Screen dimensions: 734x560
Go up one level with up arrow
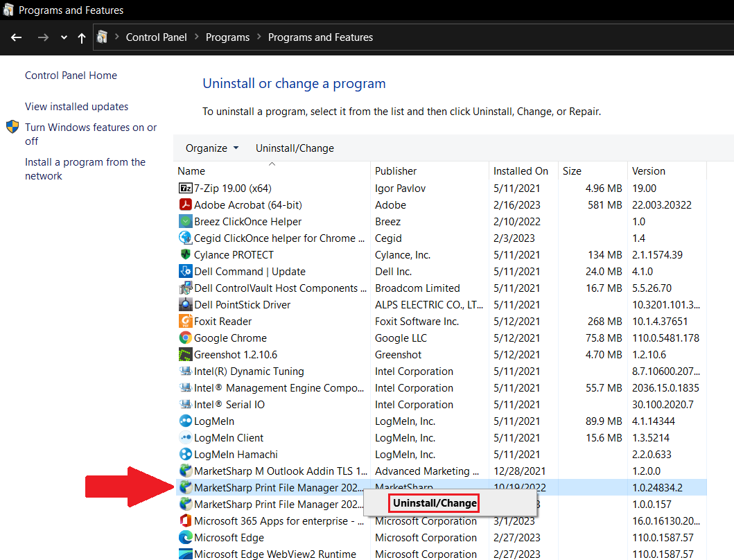pyautogui.click(x=82, y=38)
